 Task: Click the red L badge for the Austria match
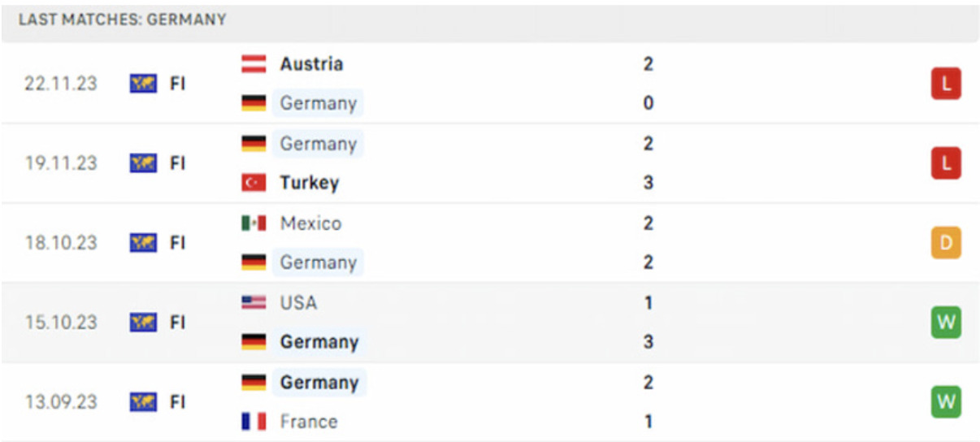(946, 84)
